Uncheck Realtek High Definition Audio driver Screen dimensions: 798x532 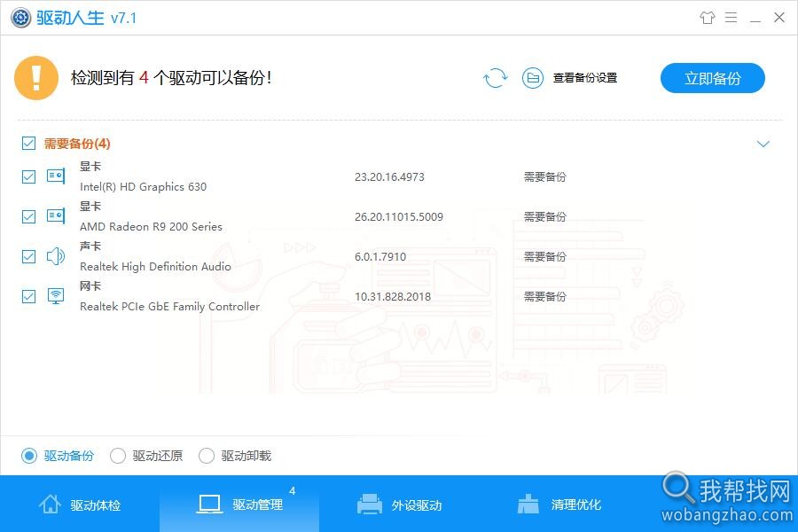point(29,256)
